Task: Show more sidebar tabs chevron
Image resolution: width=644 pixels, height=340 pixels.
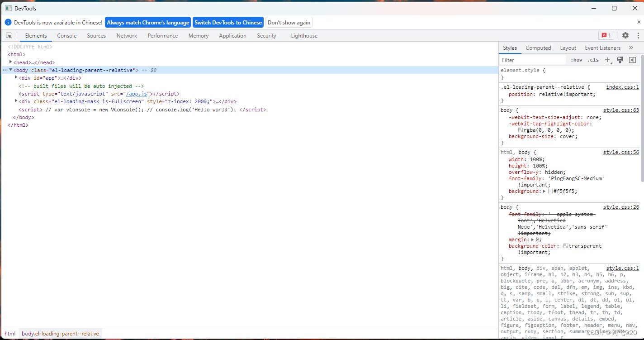Action: pos(631,48)
